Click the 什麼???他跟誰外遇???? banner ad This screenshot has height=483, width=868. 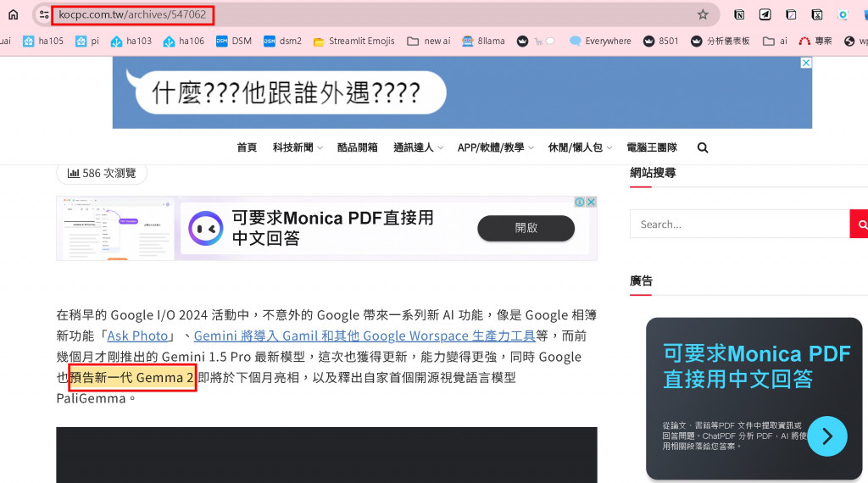462,93
